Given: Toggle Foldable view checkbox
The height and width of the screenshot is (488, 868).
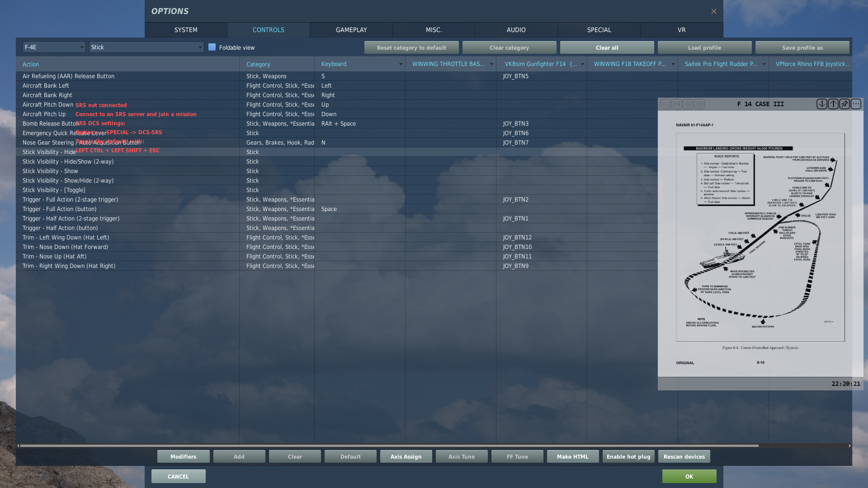Looking at the screenshot, I should (x=212, y=47).
